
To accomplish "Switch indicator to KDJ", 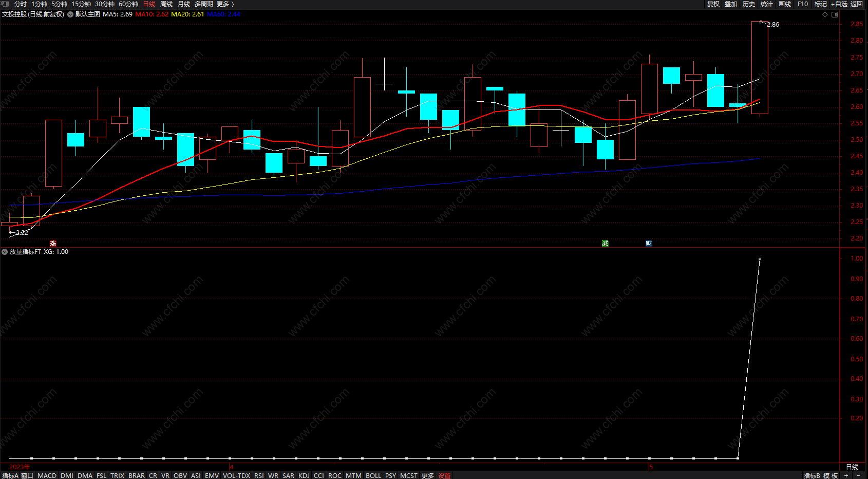I will pos(304,475).
